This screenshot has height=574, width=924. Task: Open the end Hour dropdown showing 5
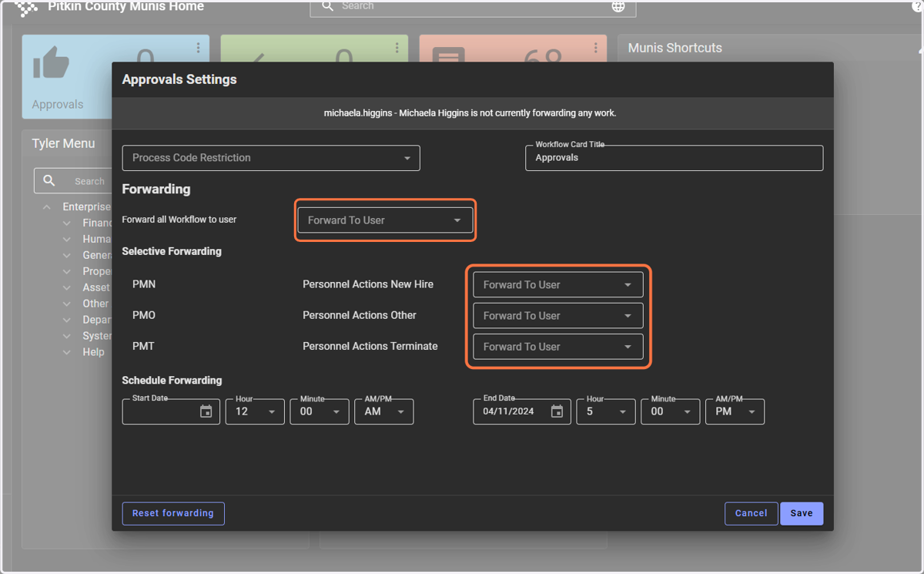[x=606, y=411]
